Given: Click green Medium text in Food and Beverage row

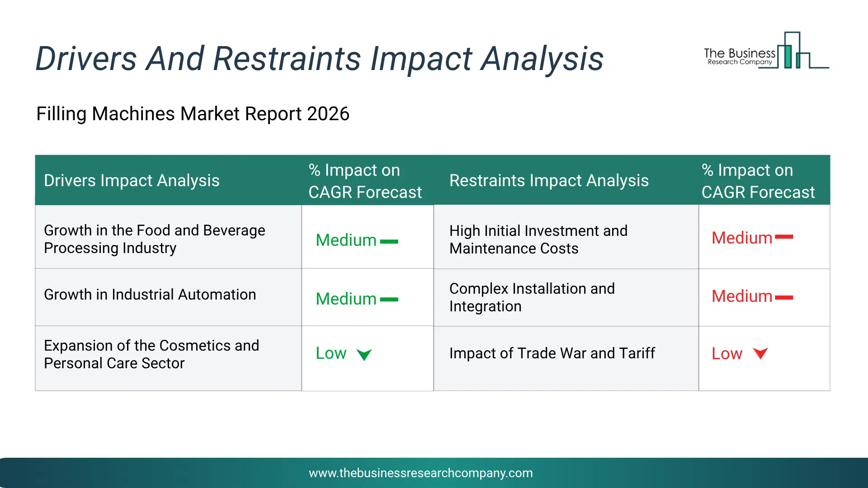Looking at the screenshot, I should tap(346, 240).
